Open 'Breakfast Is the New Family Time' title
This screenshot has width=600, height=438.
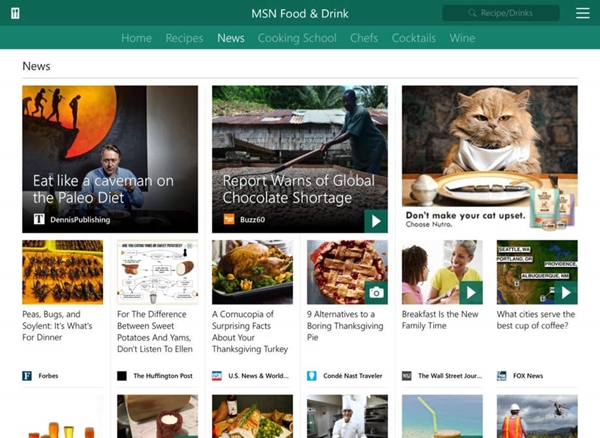pyautogui.click(x=440, y=320)
